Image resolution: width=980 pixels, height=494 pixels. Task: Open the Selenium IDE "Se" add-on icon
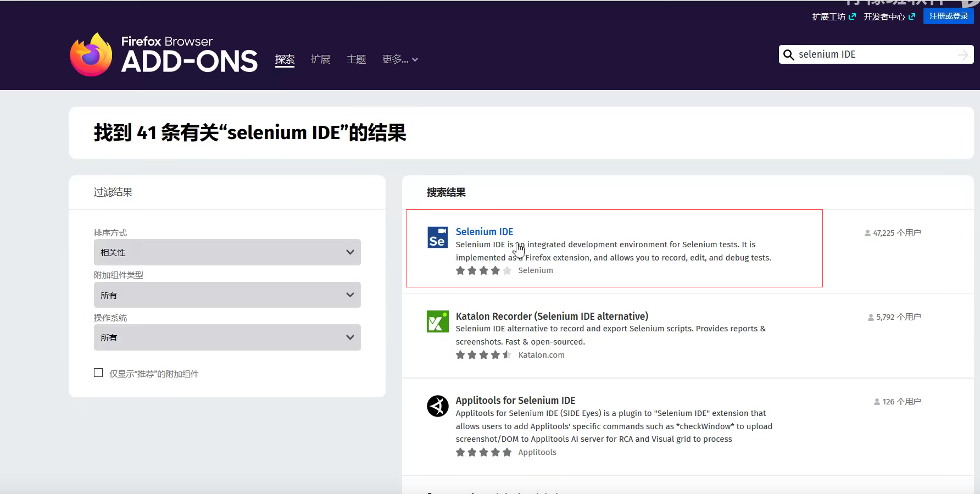(x=437, y=237)
